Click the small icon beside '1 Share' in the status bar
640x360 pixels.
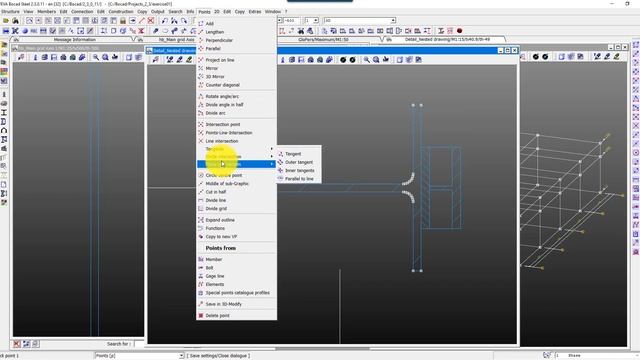[x=547, y=356]
